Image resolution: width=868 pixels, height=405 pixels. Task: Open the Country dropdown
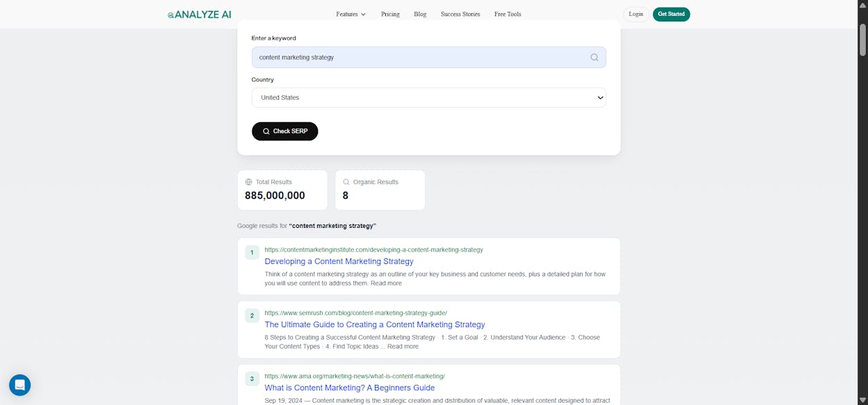point(428,97)
